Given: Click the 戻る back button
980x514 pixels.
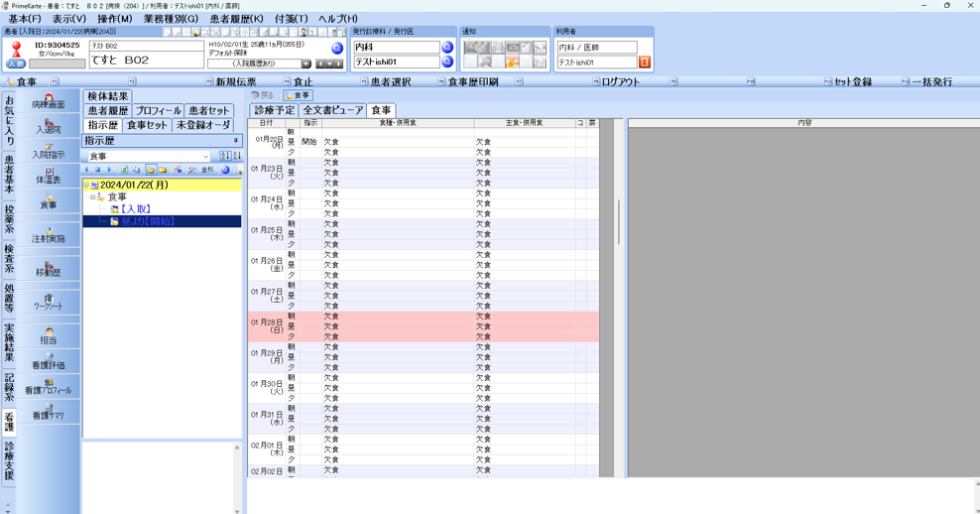Looking at the screenshot, I should 263,95.
